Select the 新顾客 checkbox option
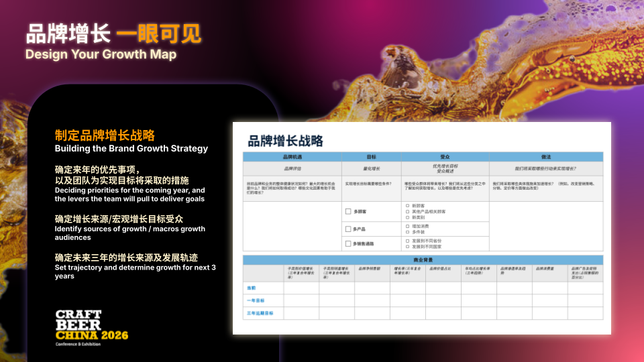 click(x=408, y=206)
